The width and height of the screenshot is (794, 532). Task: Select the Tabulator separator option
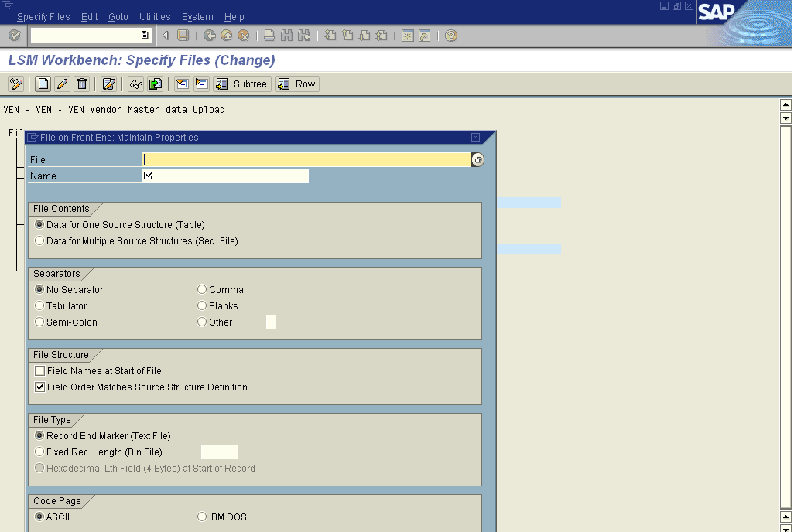[x=40, y=306]
